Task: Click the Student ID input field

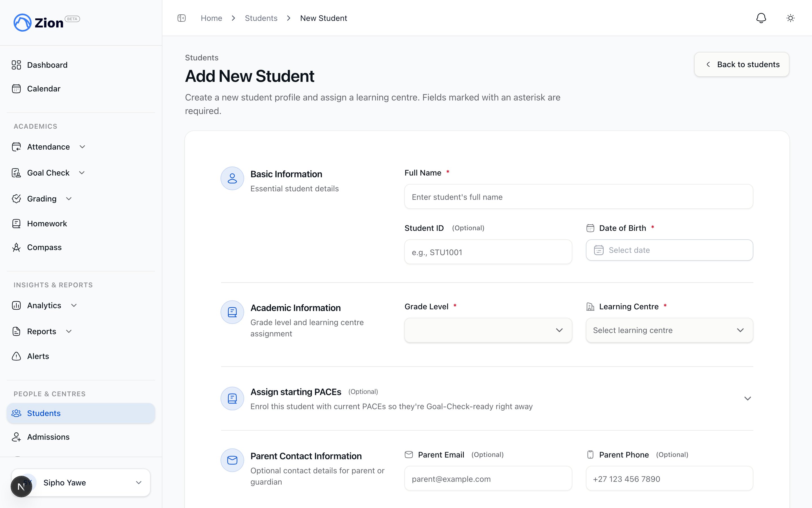Action: coord(488,252)
